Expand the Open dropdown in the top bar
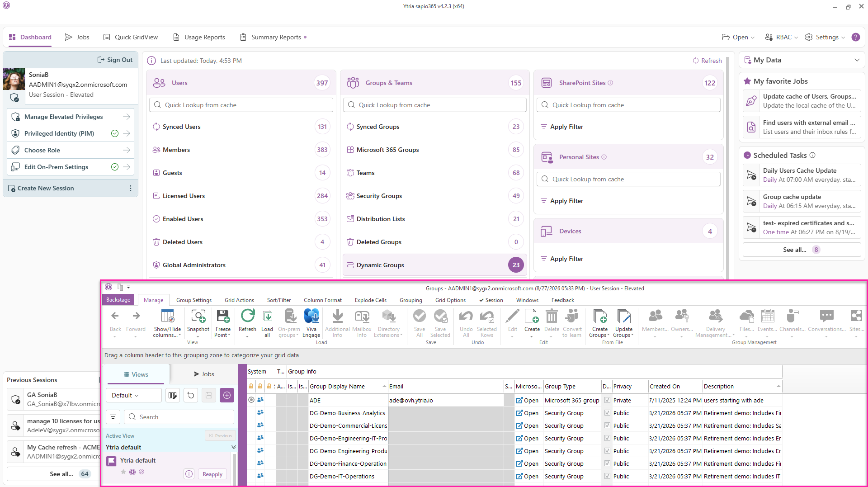 [x=738, y=37]
